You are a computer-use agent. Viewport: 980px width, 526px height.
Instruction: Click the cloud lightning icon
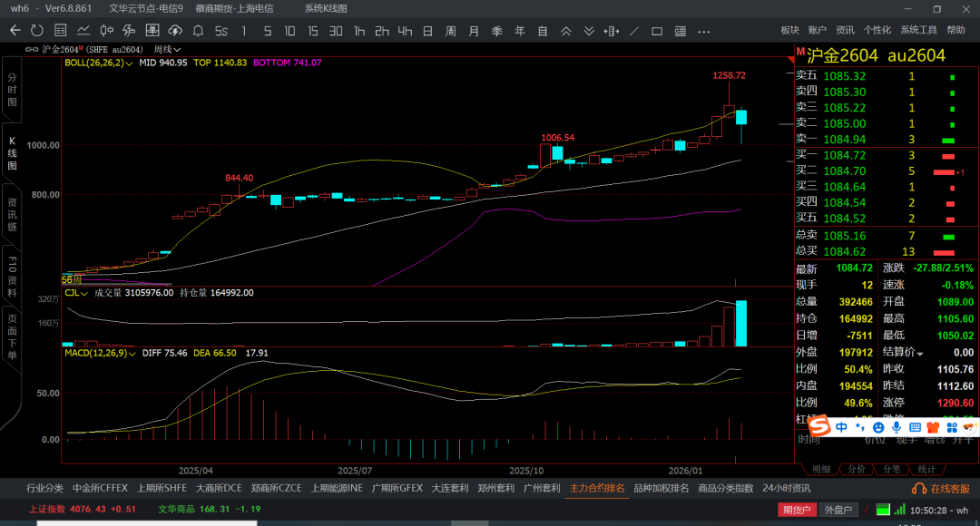click(x=175, y=31)
